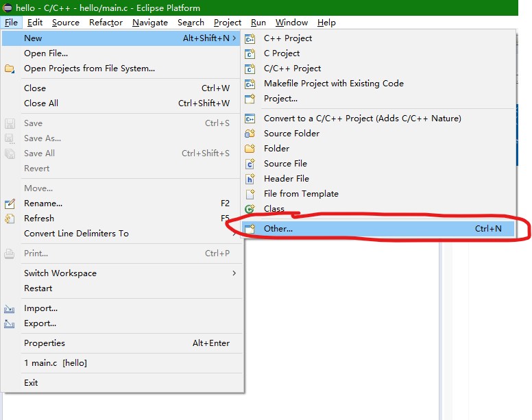Open the Window menu
This screenshot has height=420, width=532.
click(x=291, y=23)
